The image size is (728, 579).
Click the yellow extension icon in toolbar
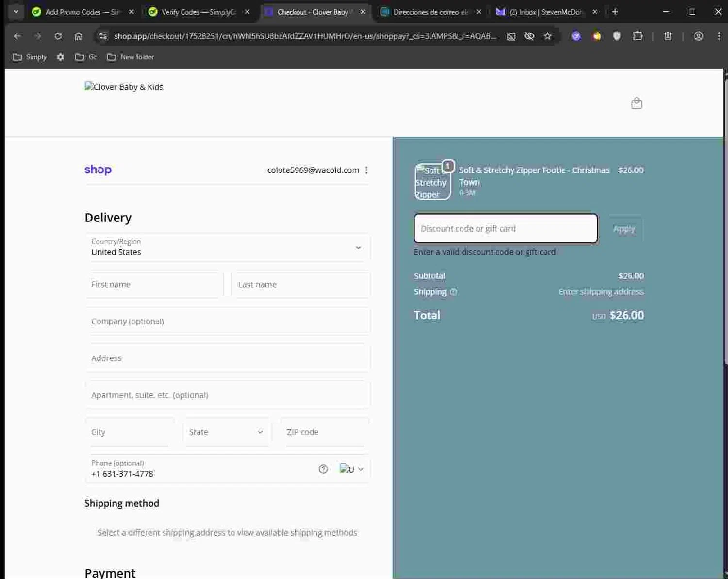pyautogui.click(x=596, y=36)
